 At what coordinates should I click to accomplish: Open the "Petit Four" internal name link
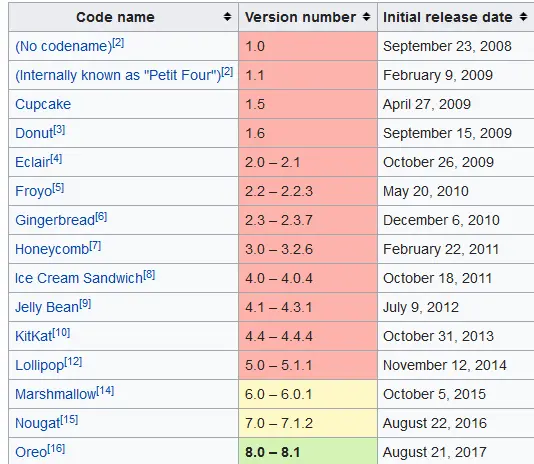118,75
